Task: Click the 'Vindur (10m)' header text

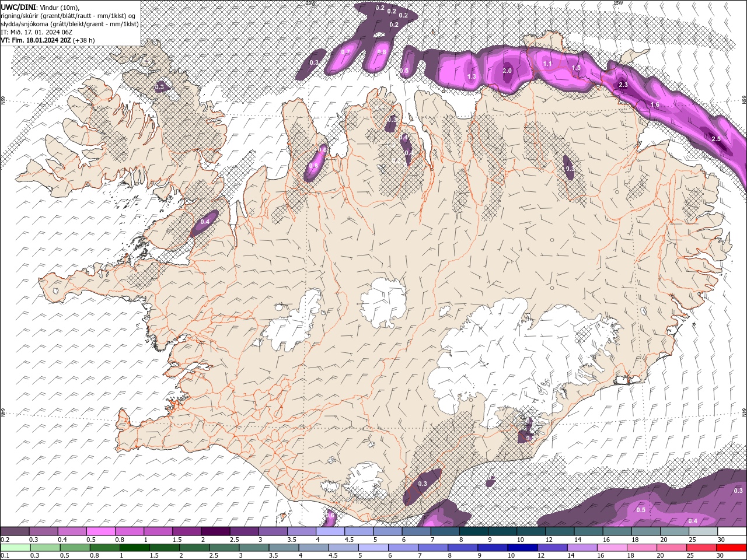Action: pos(59,7)
